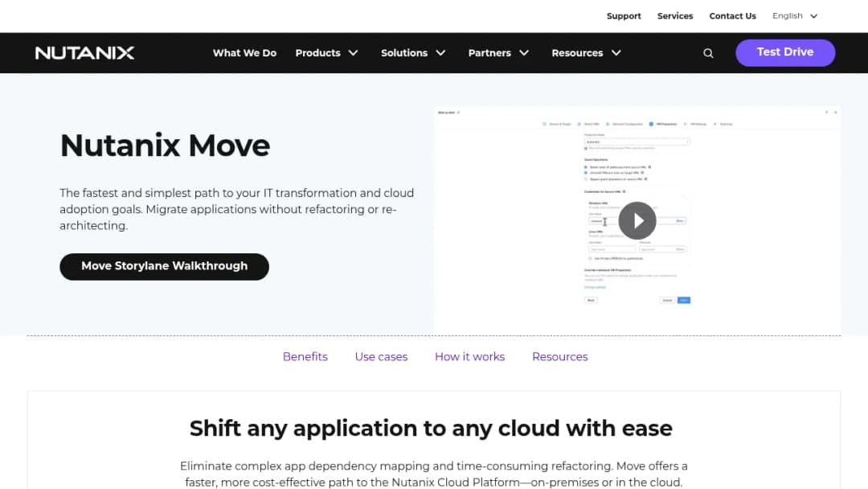Open the Products menu label
The height and width of the screenshot is (489, 868).
click(x=317, y=52)
